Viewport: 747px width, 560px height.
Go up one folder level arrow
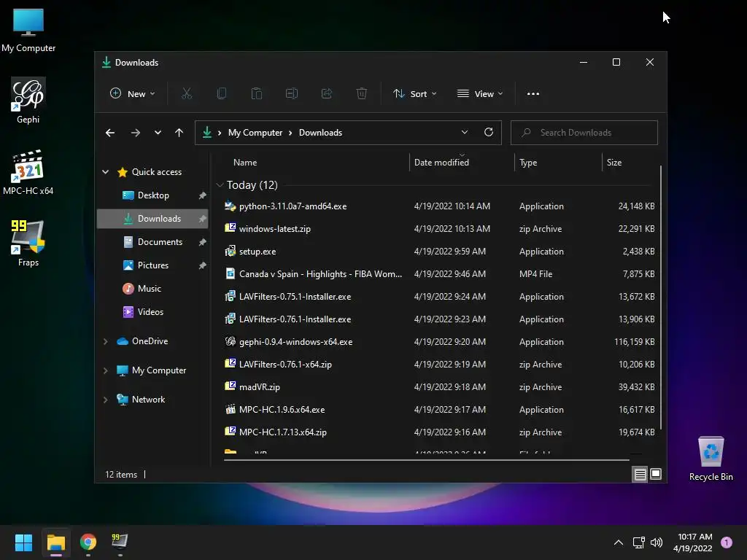point(179,133)
